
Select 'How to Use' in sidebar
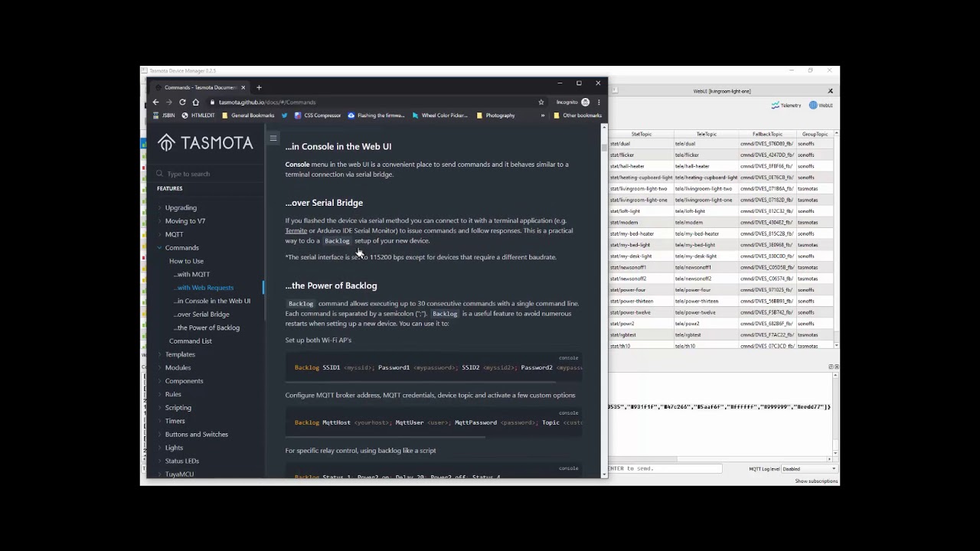tap(186, 261)
